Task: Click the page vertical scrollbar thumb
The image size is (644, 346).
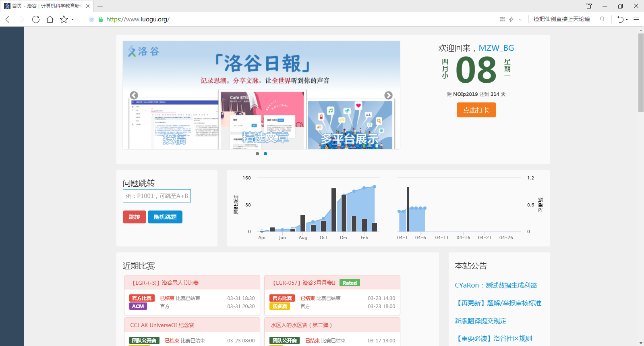Action: 641,73
